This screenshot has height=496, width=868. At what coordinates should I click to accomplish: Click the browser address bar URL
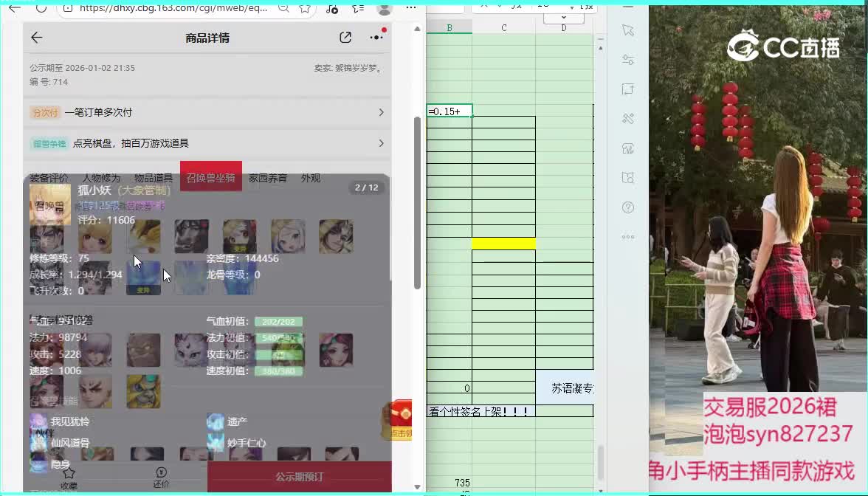pyautogui.click(x=173, y=8)
